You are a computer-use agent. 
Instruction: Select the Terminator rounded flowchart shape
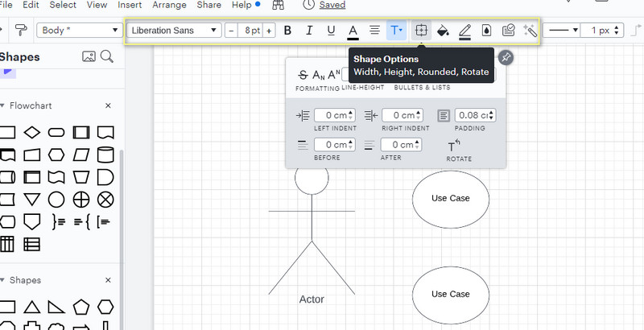tap(56, 133)
